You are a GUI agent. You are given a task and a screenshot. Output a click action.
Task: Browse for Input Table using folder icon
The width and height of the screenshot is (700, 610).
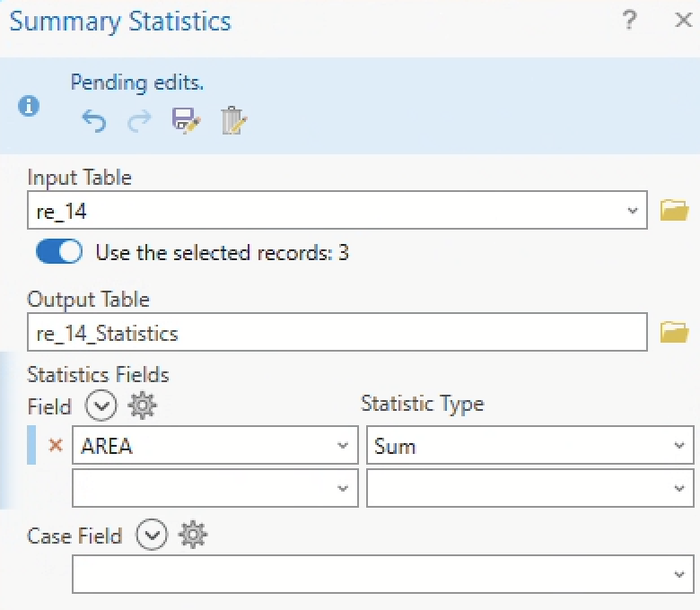coord(673,211)
